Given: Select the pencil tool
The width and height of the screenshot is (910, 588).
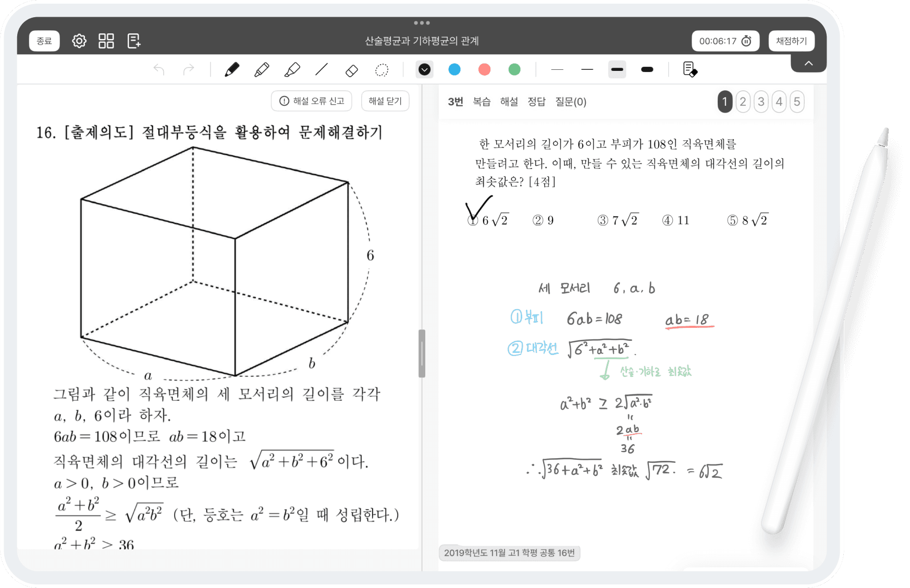Looking at the screenshot, I should 262,69.
